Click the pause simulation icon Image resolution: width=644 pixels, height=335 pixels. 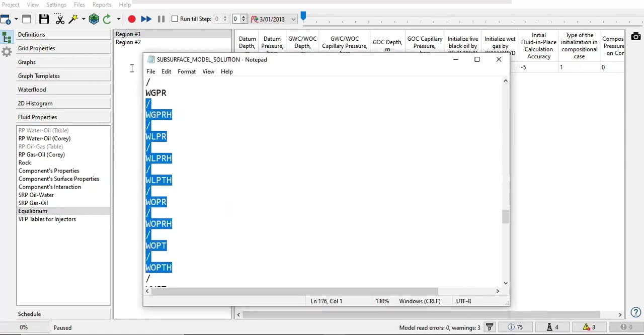[x=161, y=19]
